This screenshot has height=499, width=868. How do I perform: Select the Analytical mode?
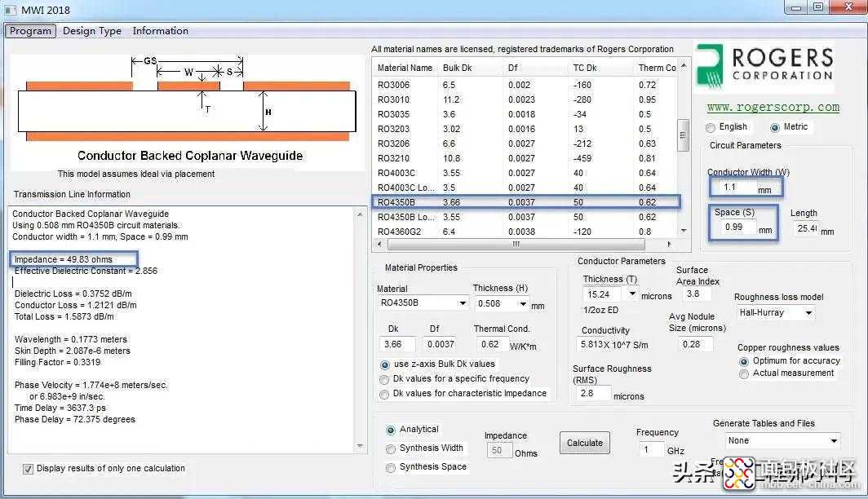(391, 431)
